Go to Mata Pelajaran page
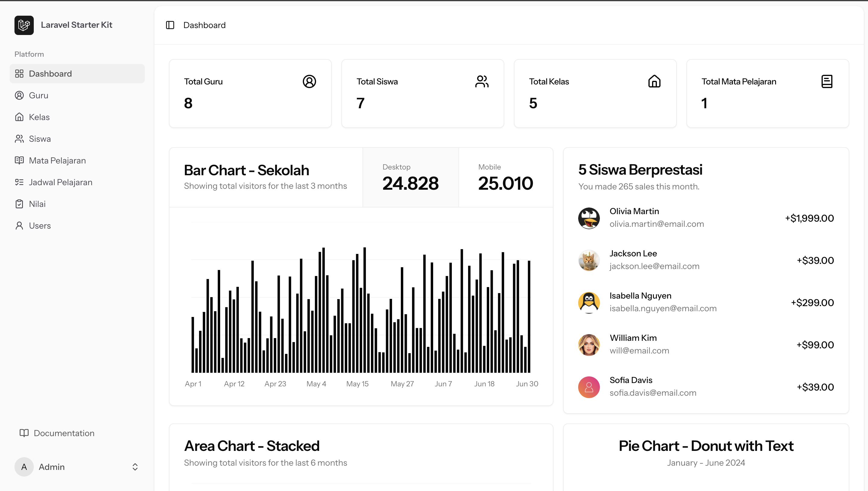This screenshot has width=868, height=491. (x=57, y=160)
